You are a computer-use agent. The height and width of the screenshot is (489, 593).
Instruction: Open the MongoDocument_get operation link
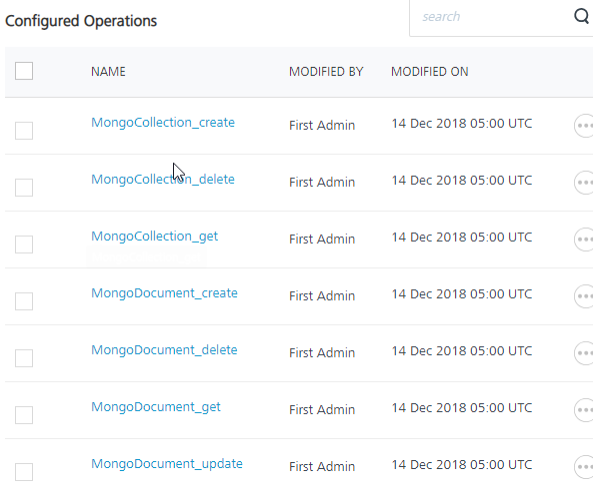[x=156, y=407]
